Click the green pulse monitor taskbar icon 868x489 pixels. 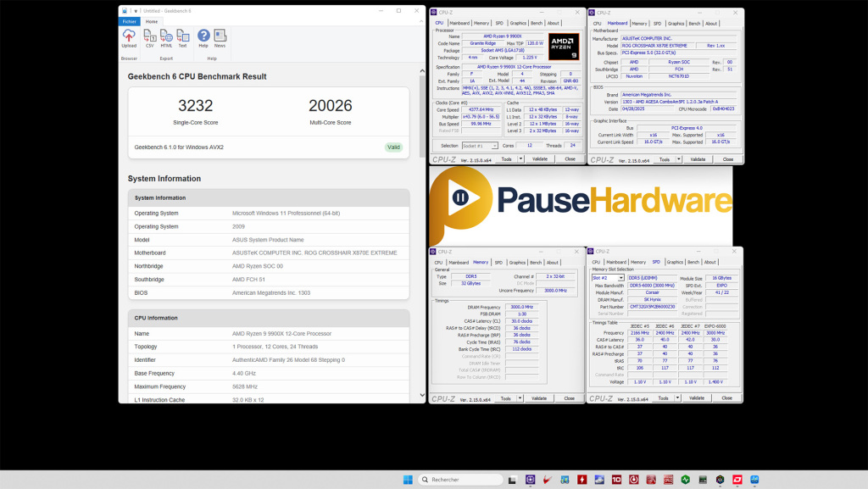point(685,480)
